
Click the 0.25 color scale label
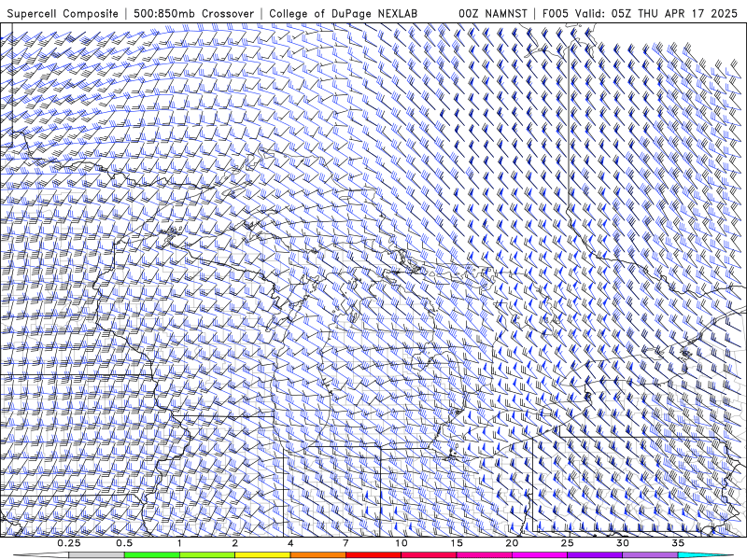(x=69, y=543)
